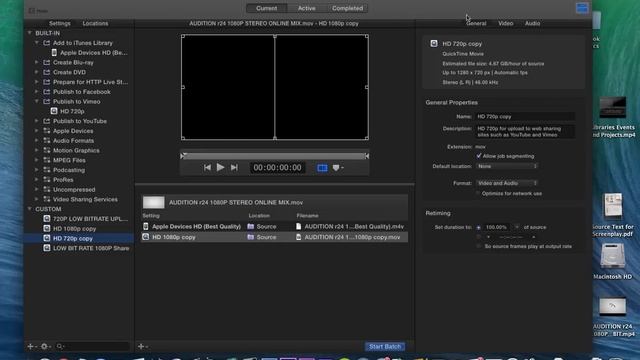Open the marker pop-up under the preview

[x=338, y=168]
